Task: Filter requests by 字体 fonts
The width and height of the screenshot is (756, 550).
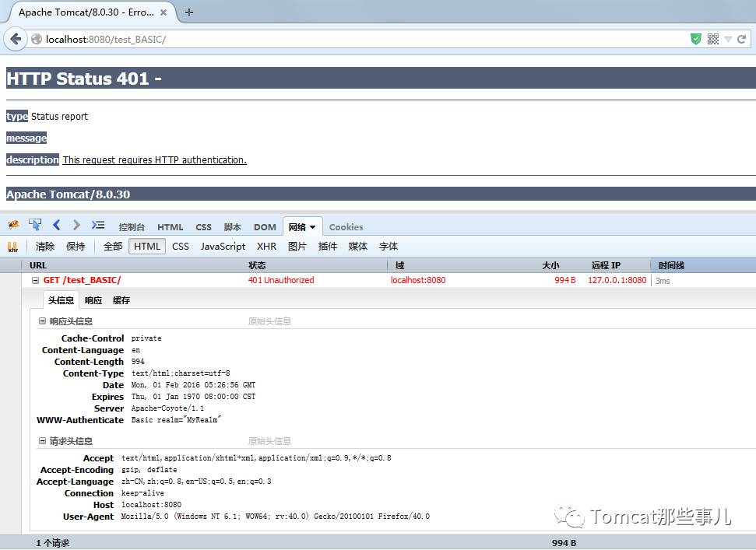Action: (389, 247)
